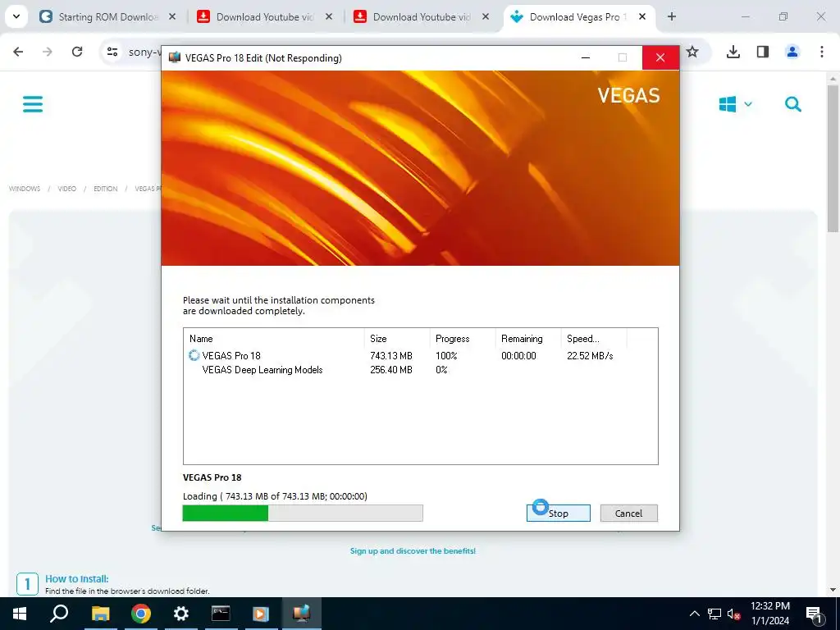
Task: Click the 743.13 MB size value
Action: tap(391, 356)
